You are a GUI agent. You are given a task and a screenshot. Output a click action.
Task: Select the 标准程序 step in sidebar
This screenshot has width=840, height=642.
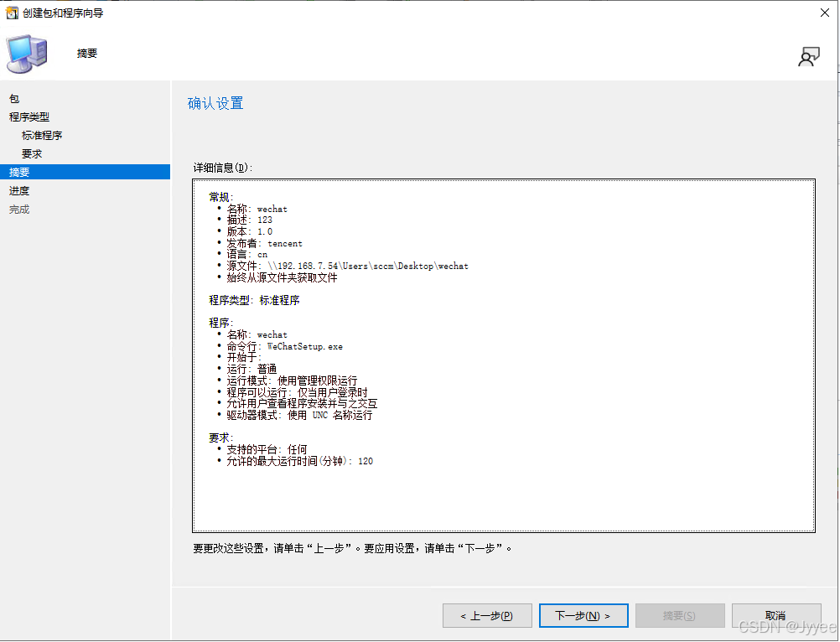point(42,135)
